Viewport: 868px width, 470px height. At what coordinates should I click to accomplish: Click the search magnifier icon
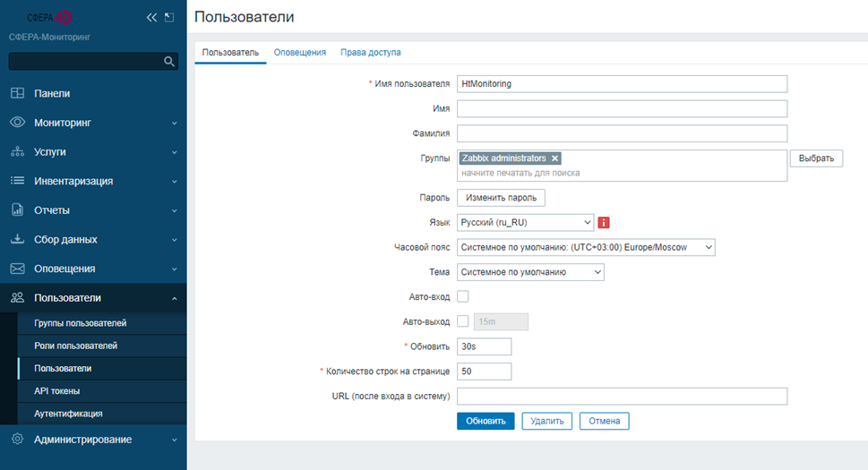coord(169,62)
